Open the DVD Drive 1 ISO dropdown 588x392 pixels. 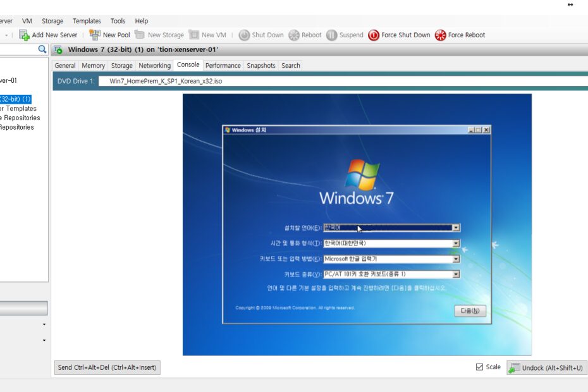(343, 81)
